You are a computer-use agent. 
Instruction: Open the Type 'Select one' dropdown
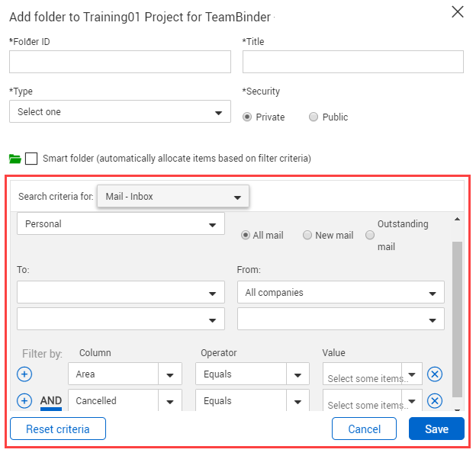pyautogui.click(x=120, y=111)
